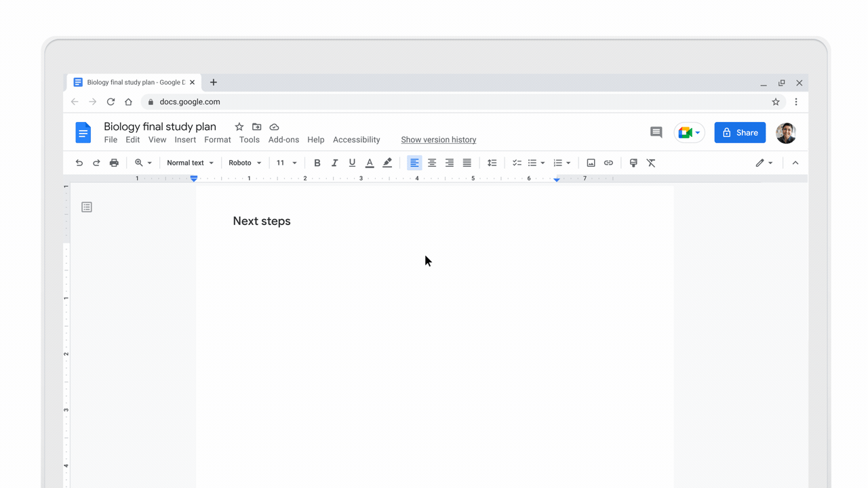
Task: Toggle bold formatting
Action: tap(317, 163)
